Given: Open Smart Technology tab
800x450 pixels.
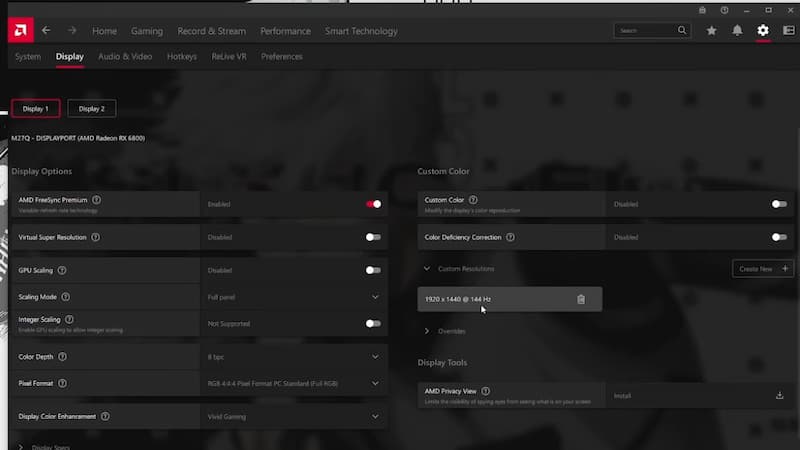Looking at the screenshot, I should [361, 31].
